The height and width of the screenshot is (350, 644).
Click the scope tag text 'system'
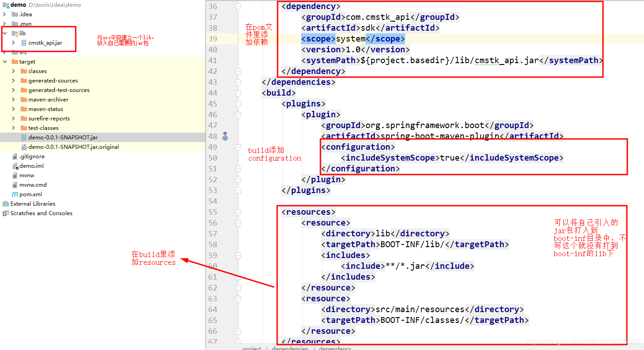coord(351,39)
